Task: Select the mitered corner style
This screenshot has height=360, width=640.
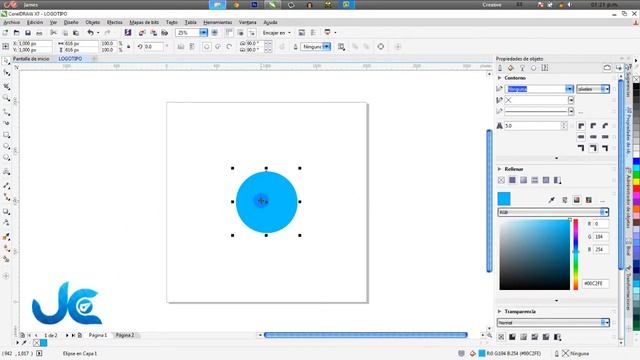Action: [581, 126]
